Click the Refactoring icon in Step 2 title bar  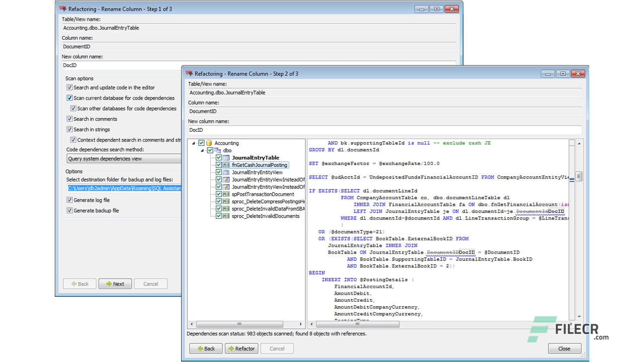(x=188, y=73)
